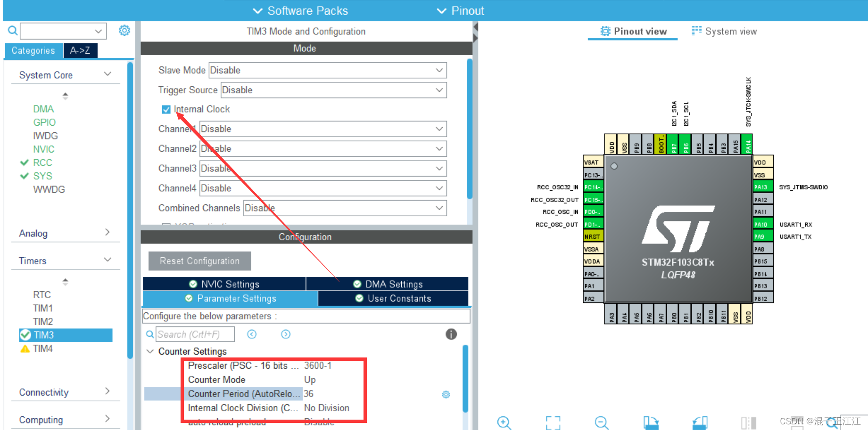The height and width of the screenshot is (430, 868).
Task: Open the Trigger Source dropdown
Action: pos(333,90)
